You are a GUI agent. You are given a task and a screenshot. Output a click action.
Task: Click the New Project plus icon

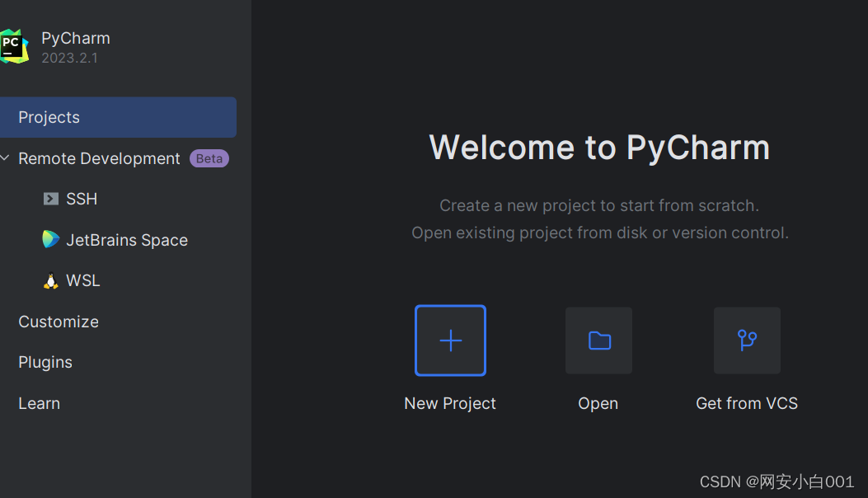451,341
